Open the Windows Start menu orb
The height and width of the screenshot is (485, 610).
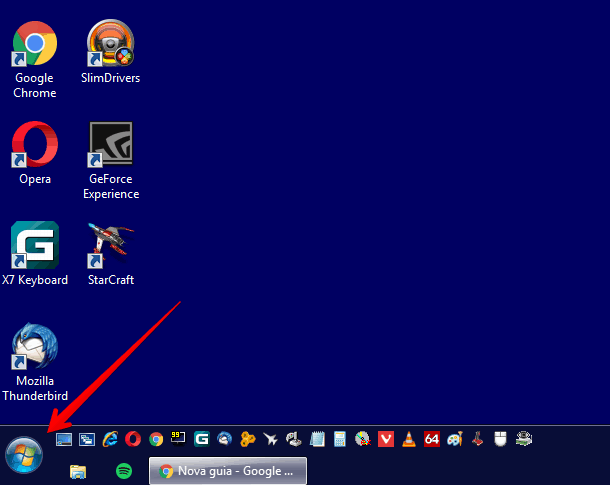click(x=24, y=455)
